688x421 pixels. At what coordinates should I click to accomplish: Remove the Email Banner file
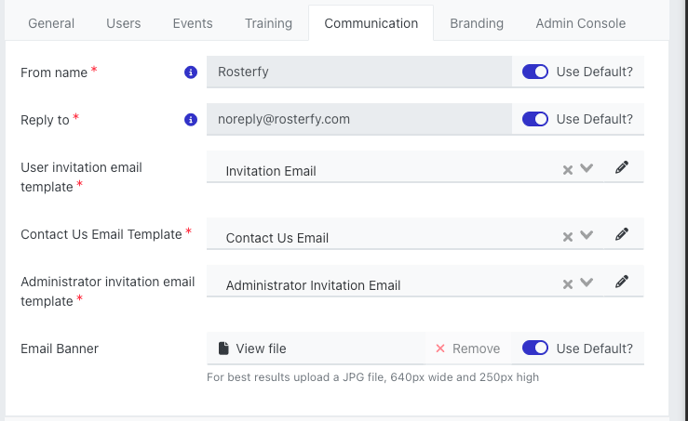tap(467, 348)
